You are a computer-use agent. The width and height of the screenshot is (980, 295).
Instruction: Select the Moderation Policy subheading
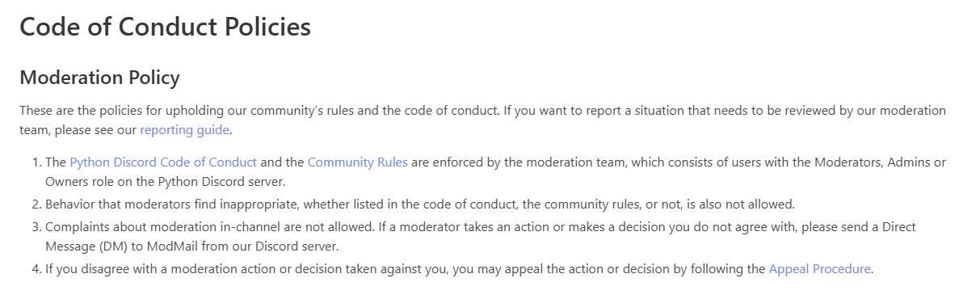coord(99,78)
